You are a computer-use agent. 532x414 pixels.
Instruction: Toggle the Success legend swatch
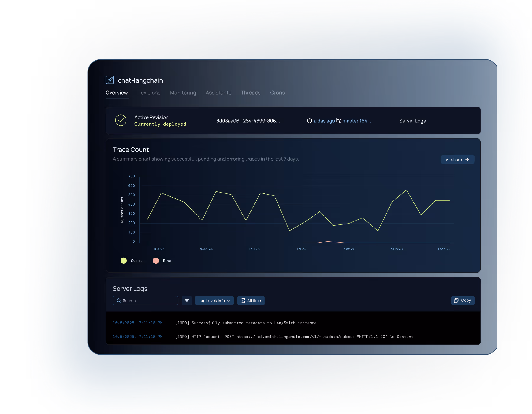click(124, 261)
